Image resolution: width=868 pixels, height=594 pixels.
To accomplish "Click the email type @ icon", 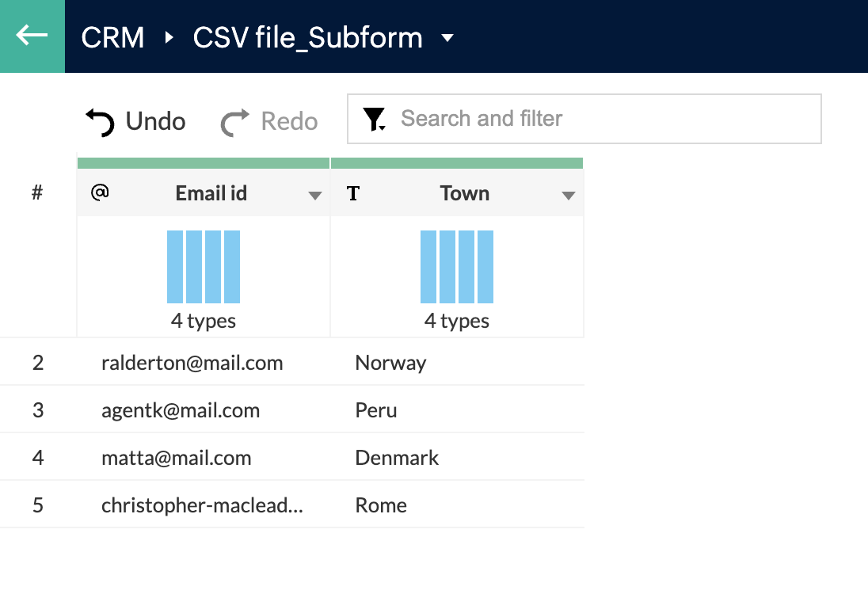I will pos(100,192).
